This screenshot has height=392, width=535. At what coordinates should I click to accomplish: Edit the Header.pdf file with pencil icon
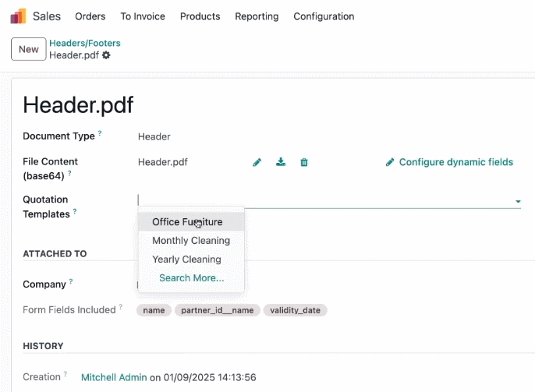(257, 162)
